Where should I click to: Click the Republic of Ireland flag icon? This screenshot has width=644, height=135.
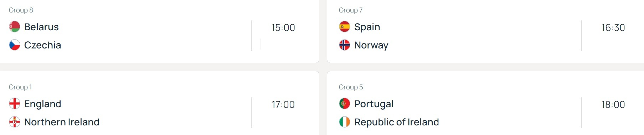(345, 122)
